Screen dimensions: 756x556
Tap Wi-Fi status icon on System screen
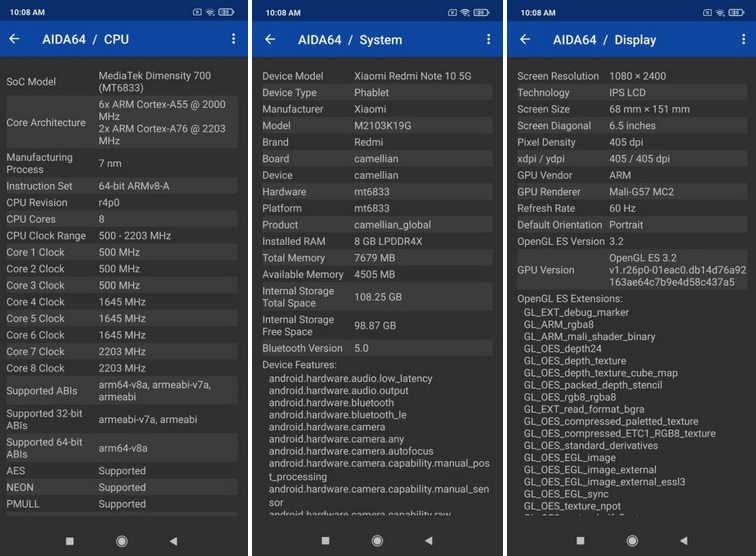point(465,13)
